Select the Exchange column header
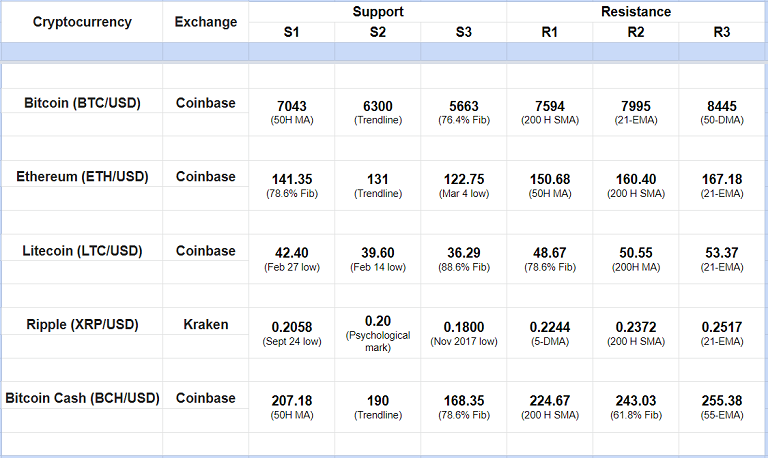 (206, 22)
